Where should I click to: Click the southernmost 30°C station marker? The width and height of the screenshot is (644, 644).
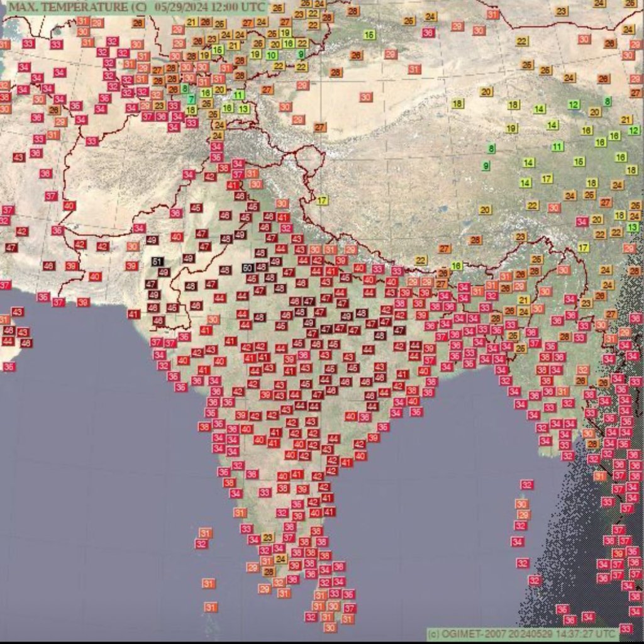329,627
